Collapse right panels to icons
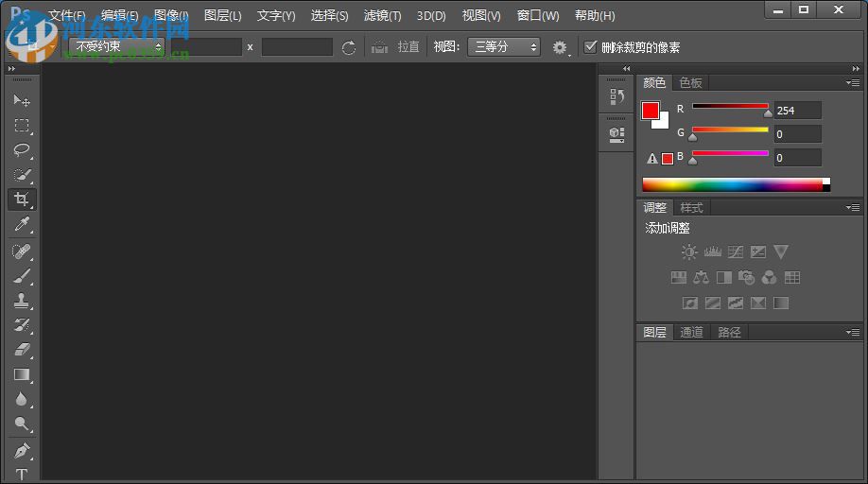The width and height of the screenshot is (868, 484). tap(856, 69)
